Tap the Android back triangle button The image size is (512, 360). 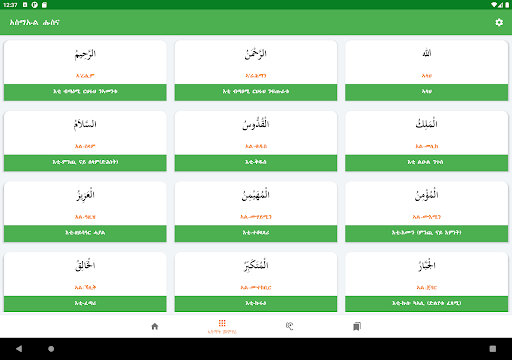pos(19,349)
